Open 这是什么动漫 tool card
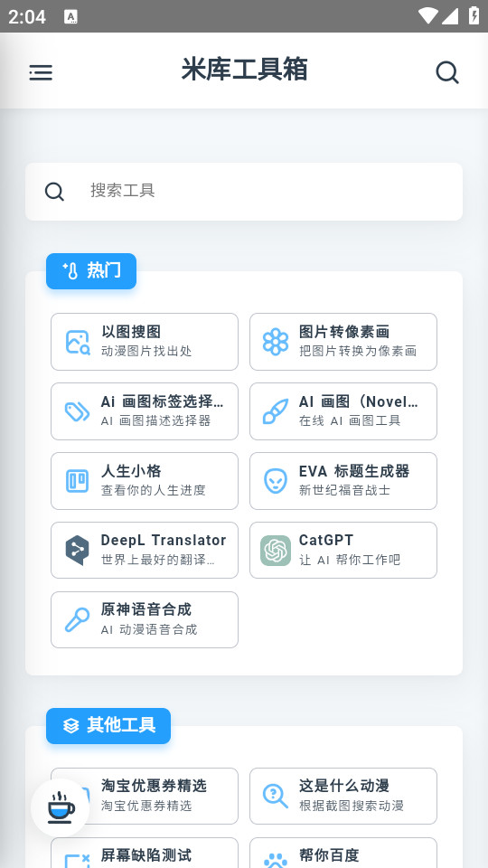 343,796
